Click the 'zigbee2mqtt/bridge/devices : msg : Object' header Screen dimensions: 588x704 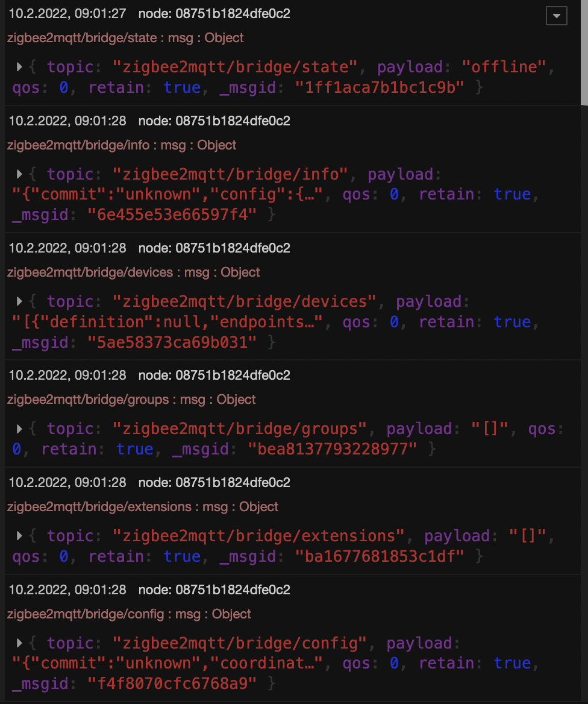(x=133, y=272)
